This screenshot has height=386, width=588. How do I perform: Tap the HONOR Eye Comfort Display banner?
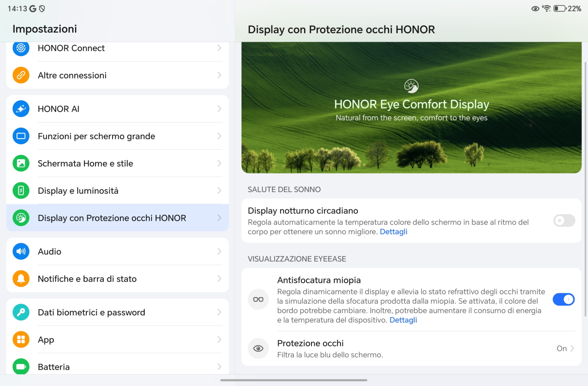(412, 107)
